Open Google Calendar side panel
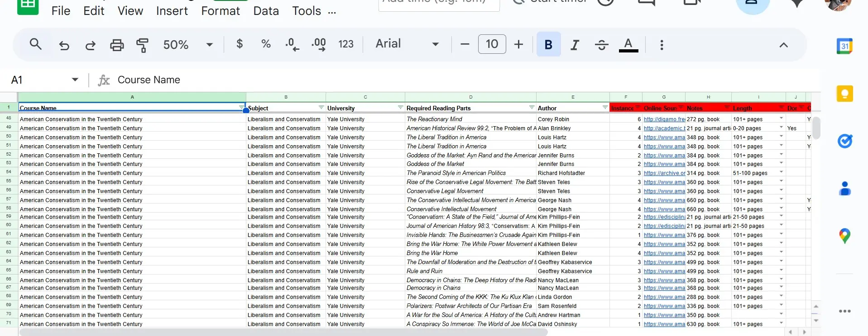Image resolution: width=868 pixels, height=336 pixels. click(x=844, y=46)
